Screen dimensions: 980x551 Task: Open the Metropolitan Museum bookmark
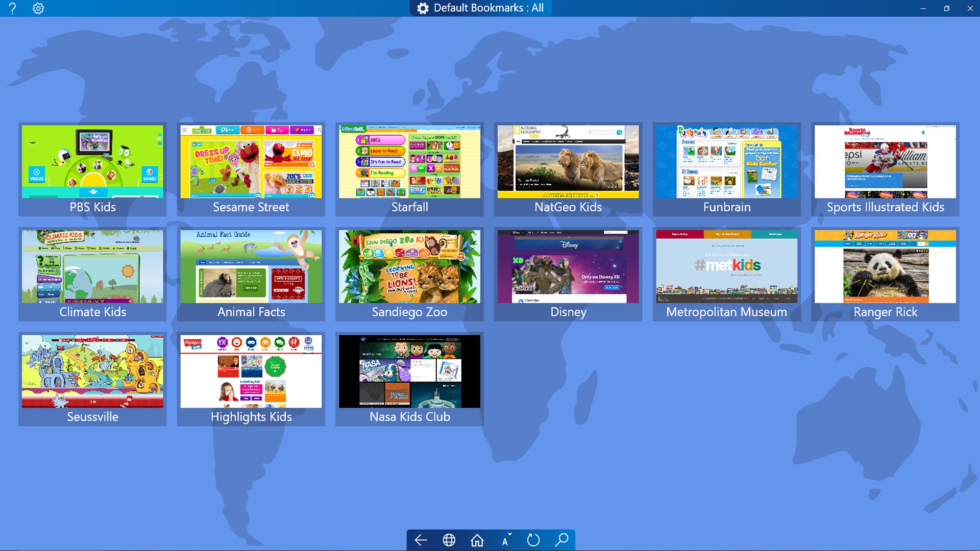(726, 274)
